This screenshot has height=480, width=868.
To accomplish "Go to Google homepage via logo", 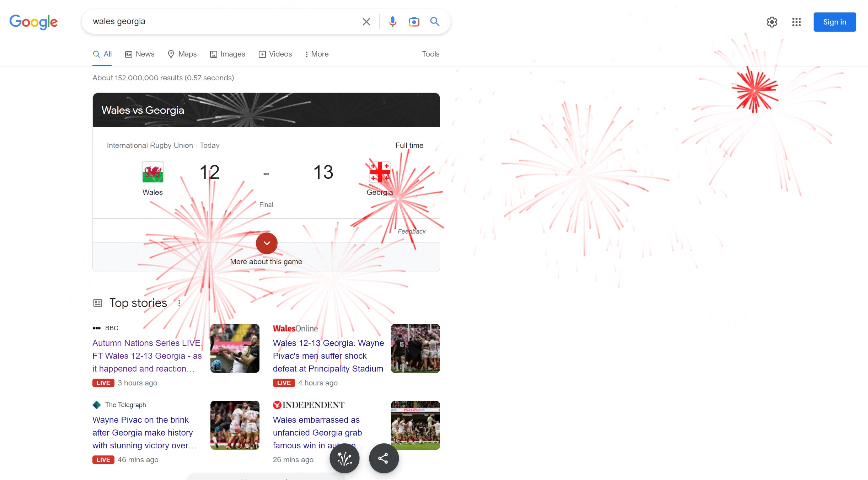I will pyautogui.click(x=33, y=22).
